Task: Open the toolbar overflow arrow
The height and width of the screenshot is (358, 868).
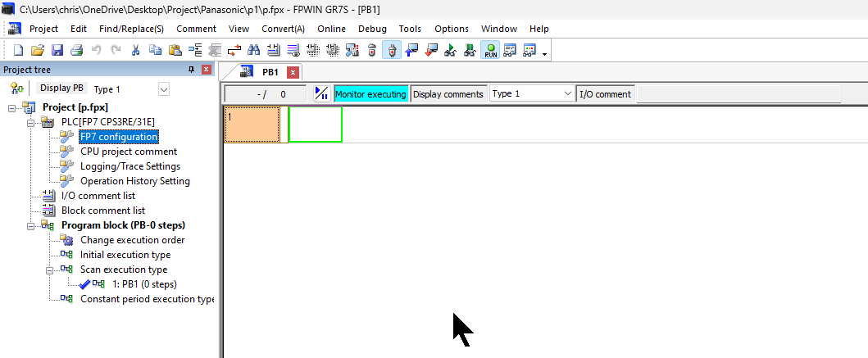Action: click(x=545, y=54)
